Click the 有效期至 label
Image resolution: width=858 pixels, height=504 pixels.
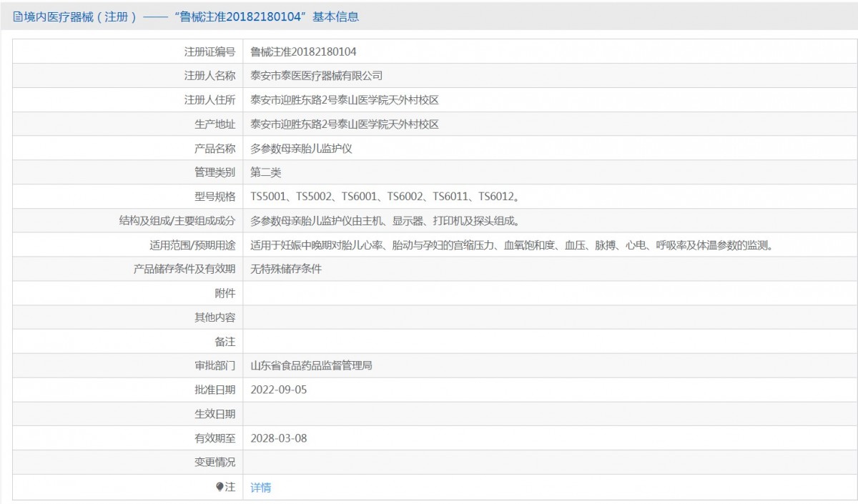[x=214, y=438]
